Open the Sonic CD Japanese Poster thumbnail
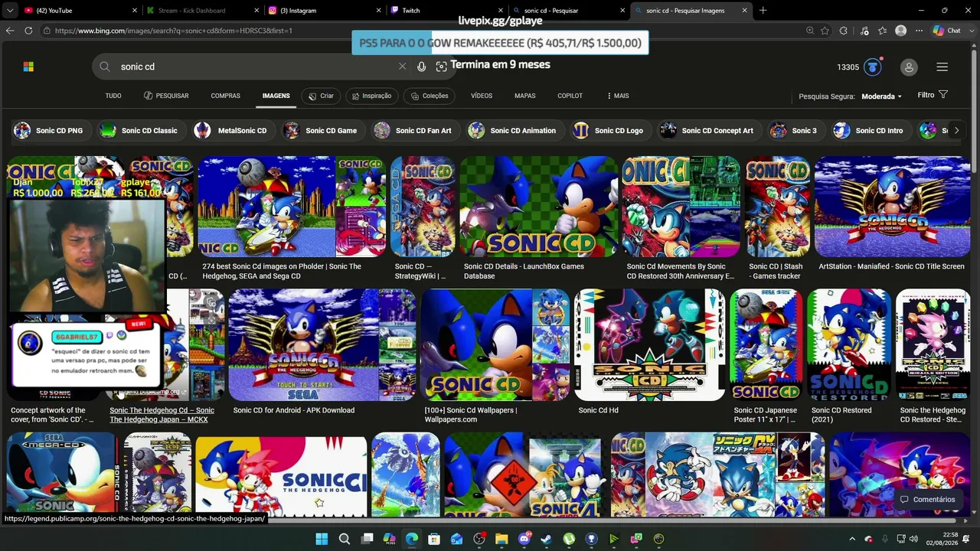The image size is (980, 551). [766, 345]
